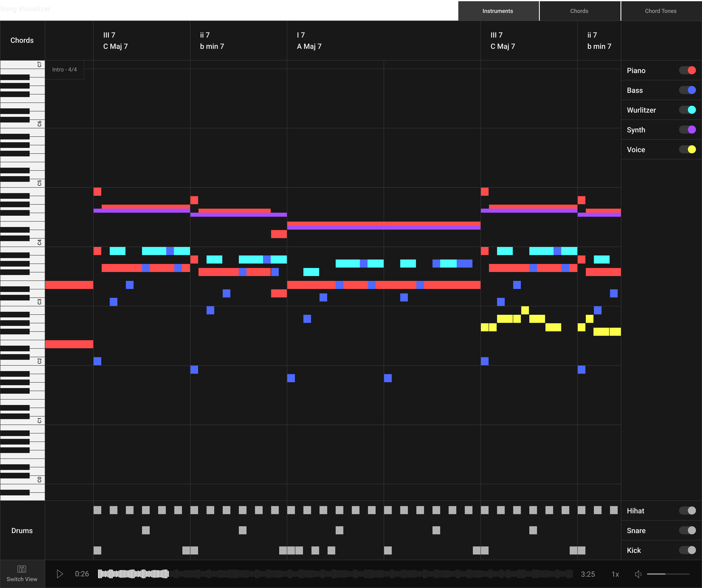
Task: Toggle the Hihat drum switch
Action: 687,510
